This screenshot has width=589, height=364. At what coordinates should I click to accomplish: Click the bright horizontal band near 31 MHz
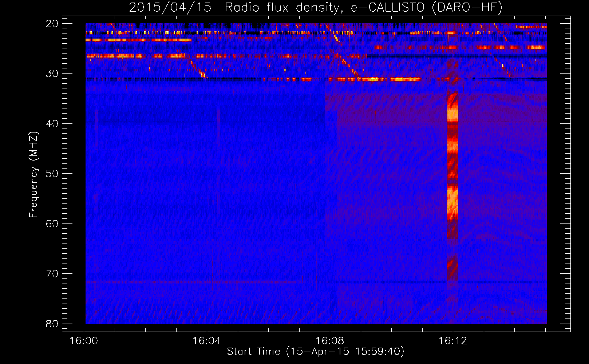pos(375,79)
